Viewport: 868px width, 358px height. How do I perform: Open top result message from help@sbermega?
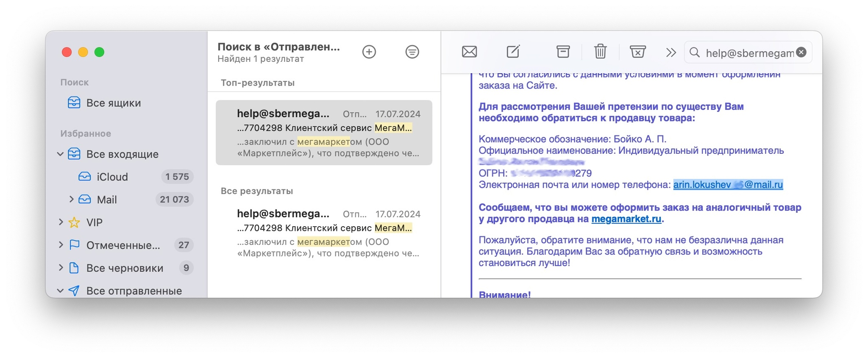click(x=324, y=133)
